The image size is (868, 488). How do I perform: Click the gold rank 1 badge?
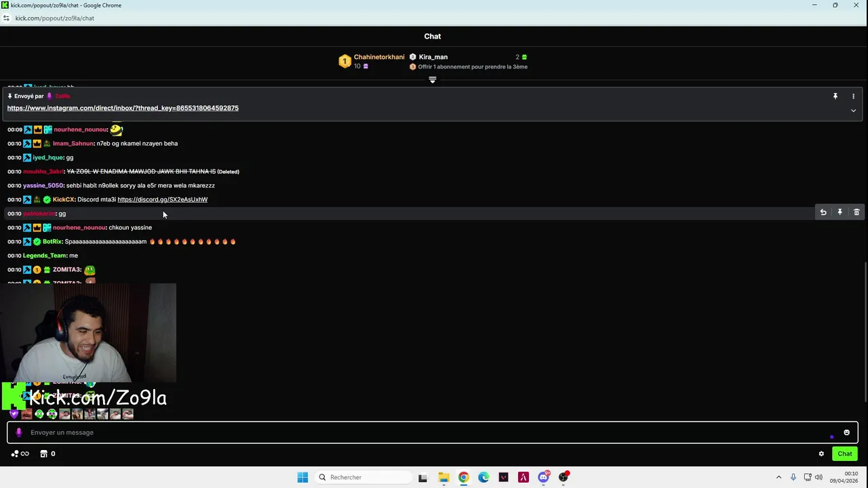point(344,62)
